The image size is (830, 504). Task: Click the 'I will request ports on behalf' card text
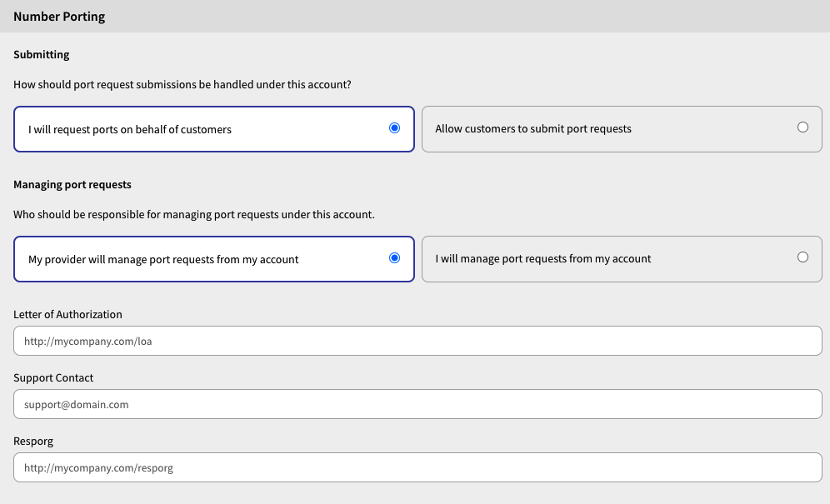pyautogui.click(x=130, y=130)
